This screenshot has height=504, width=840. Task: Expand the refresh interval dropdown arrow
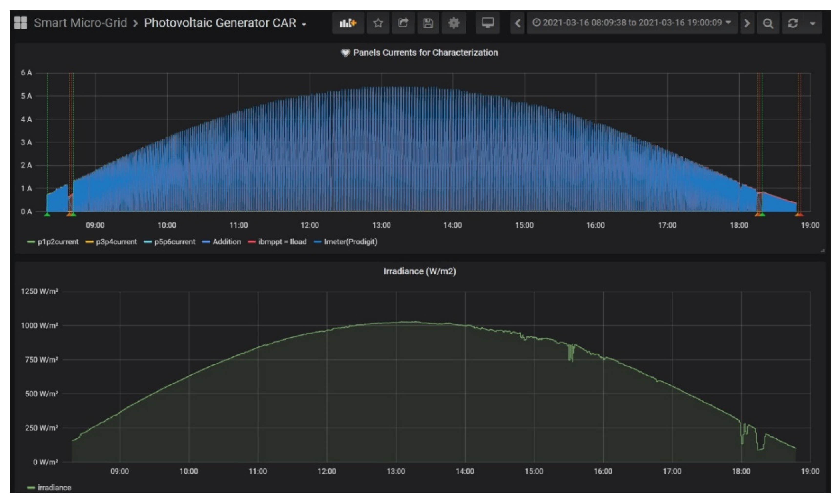click(812, 23)
